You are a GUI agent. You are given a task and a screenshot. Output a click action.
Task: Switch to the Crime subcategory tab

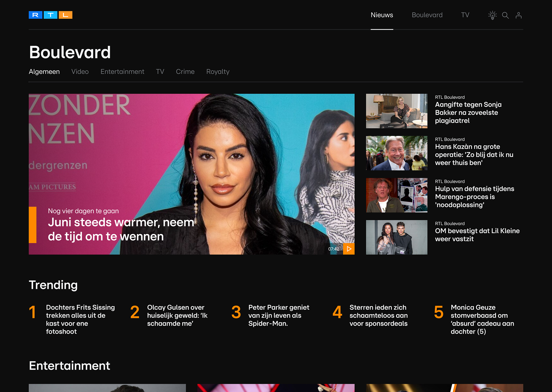[x=185, y=72]
